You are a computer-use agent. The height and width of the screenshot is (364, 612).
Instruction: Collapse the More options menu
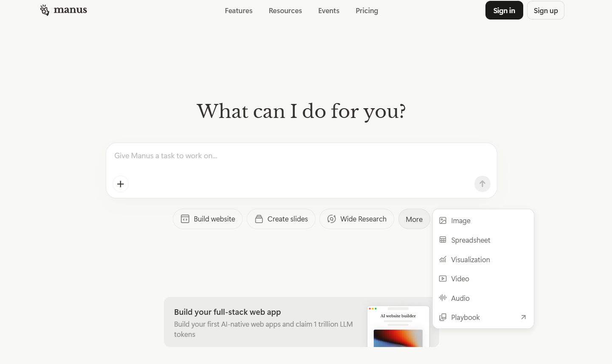click(414, 219)
